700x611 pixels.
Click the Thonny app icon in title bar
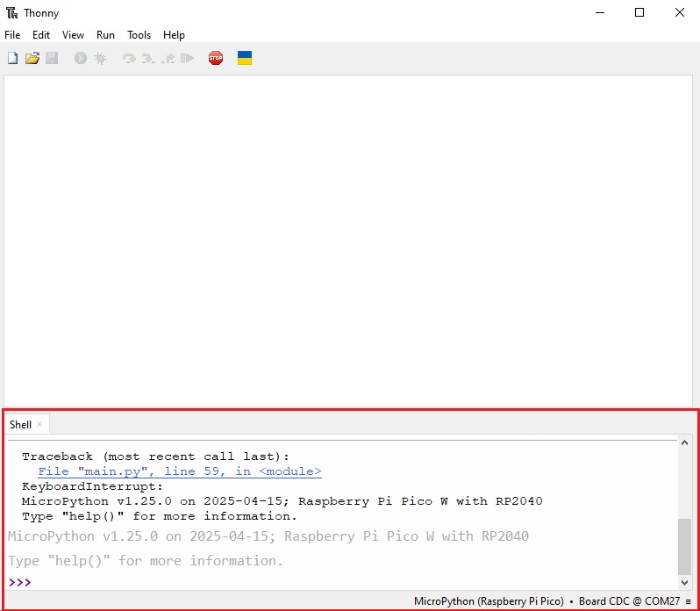(x=12, y=13)
